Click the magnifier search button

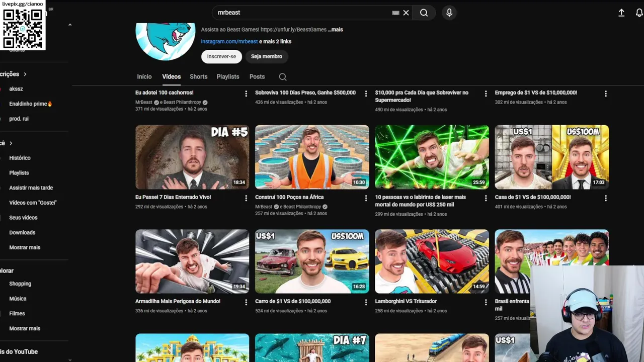click(424, 13)
